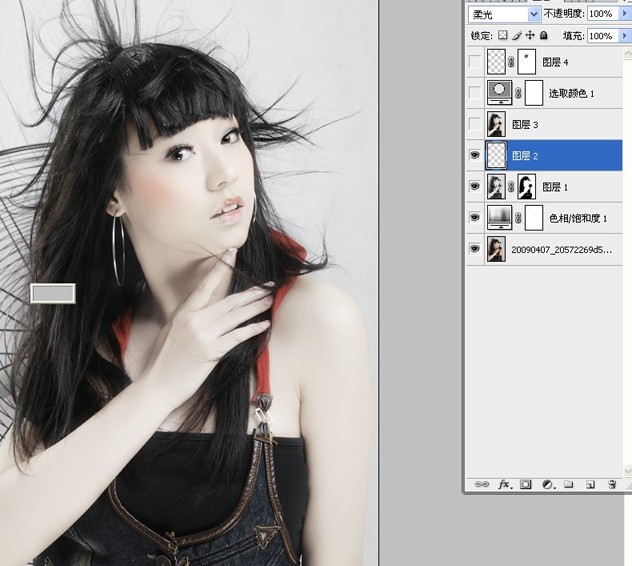Select the 图层 1 black-and-white mask thumbnail

526,186
